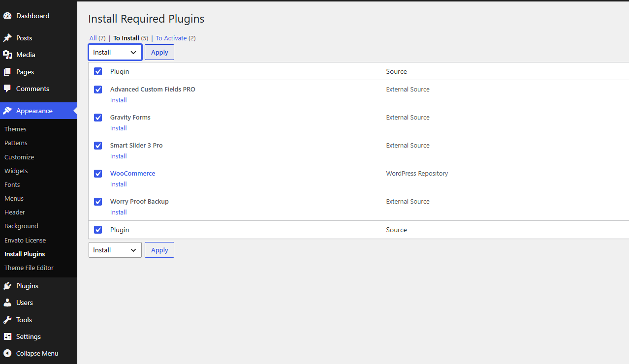Click the Source column header at top
629x364 pixels.
coord(396,71)
